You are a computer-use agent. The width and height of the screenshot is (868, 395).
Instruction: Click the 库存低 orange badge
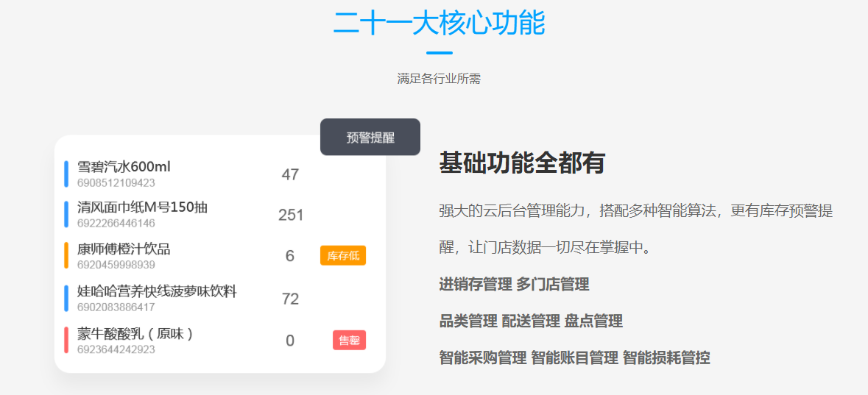point(342,255)
